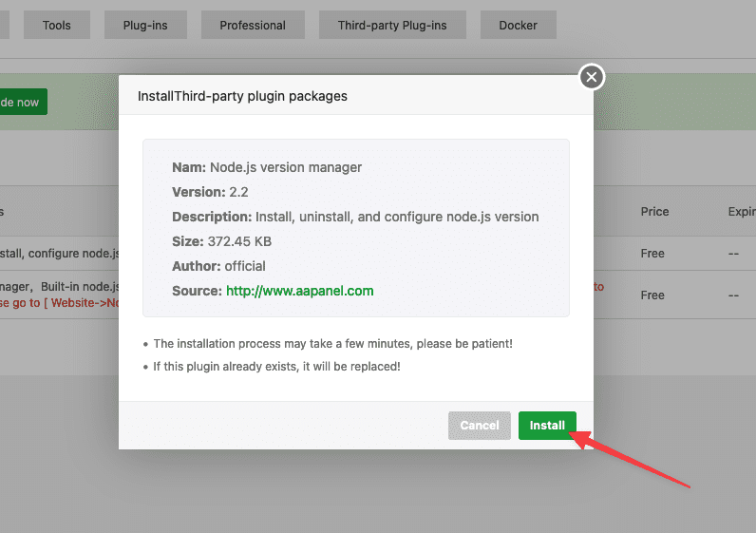Select the Plug-ins tab
This screenshot has height=533, width=756.
pos(145,26)
